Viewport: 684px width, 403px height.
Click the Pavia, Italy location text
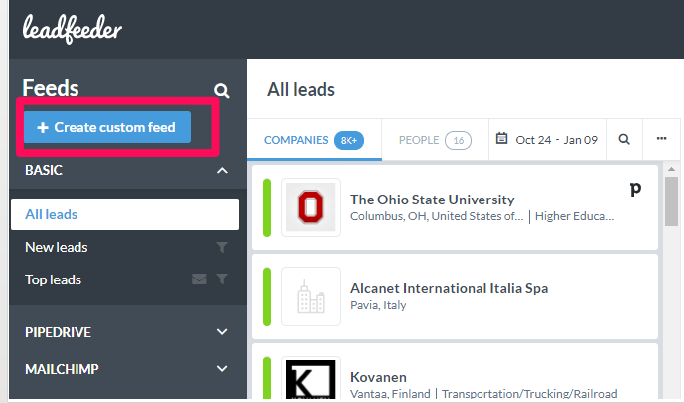tap(378, 305)
